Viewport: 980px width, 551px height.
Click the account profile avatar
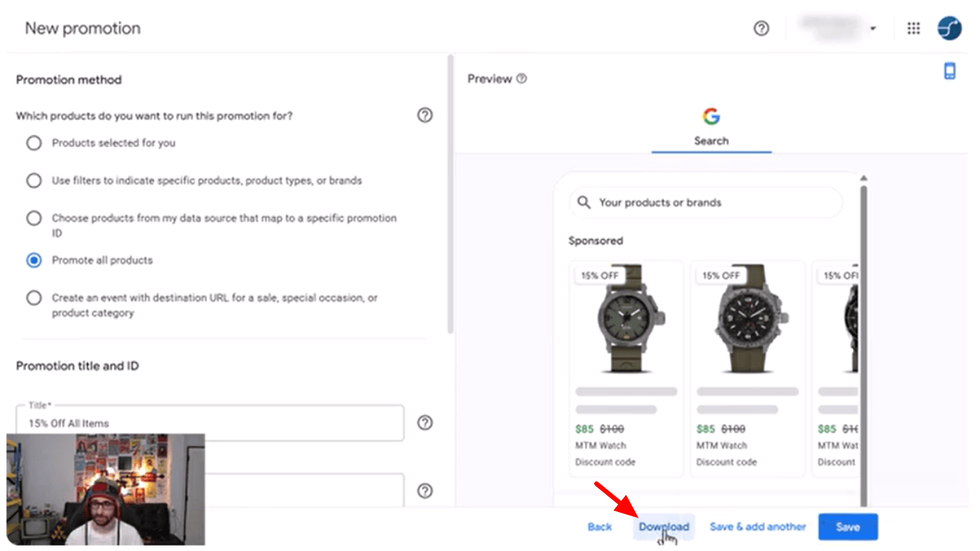tap(949, 28)
